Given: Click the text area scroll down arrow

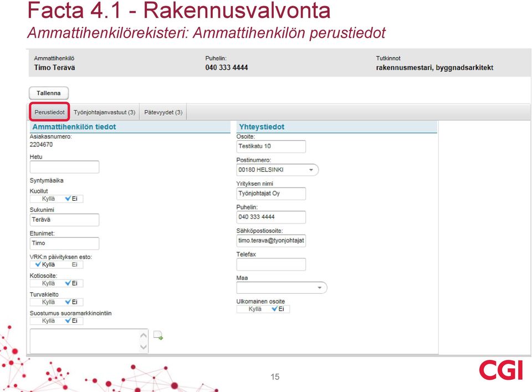Looking at the screenshot, I should [x=144, y=347].
